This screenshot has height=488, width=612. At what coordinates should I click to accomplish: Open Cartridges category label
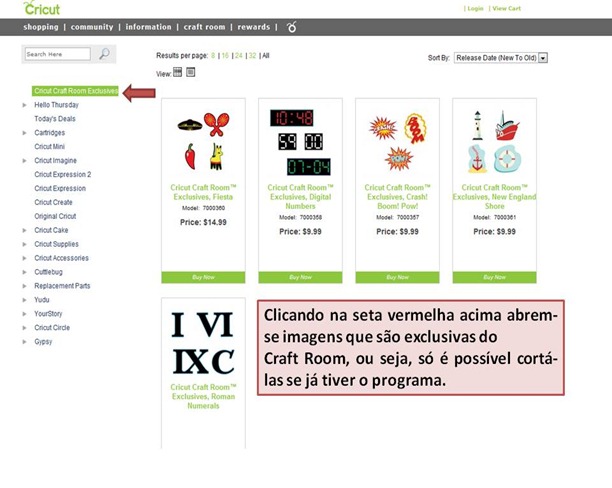coord(50,133)
